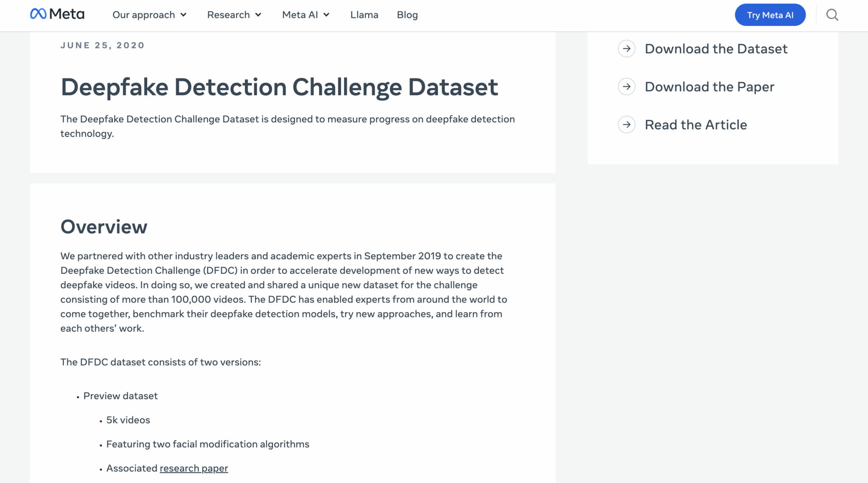Click the arrow icon beside Download the Paper
Viewport: 868px width, 483px height.
coord(626,86)
